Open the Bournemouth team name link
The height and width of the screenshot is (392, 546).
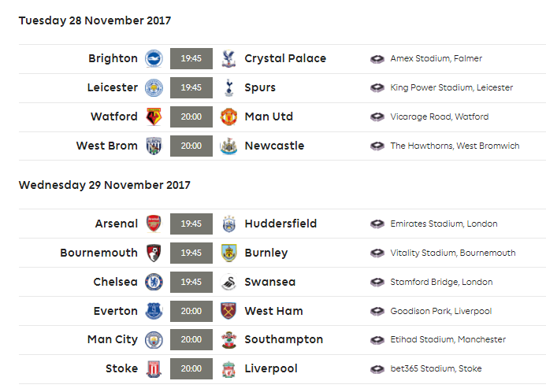(x=99, y=253)
